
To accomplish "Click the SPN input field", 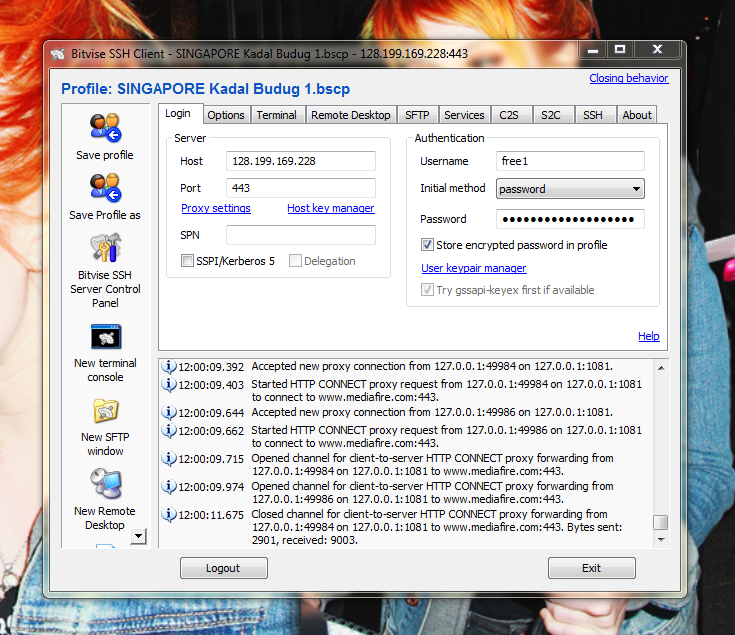I will click(301, 235).
